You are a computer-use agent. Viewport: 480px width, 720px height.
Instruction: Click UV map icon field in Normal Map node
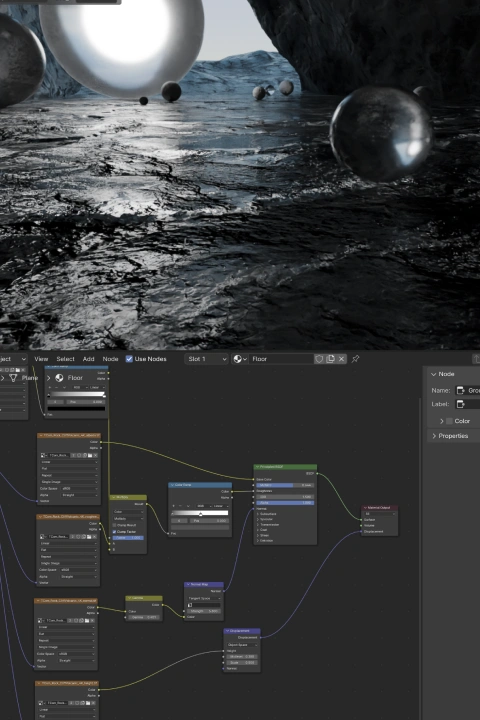(x=203, y=605)
